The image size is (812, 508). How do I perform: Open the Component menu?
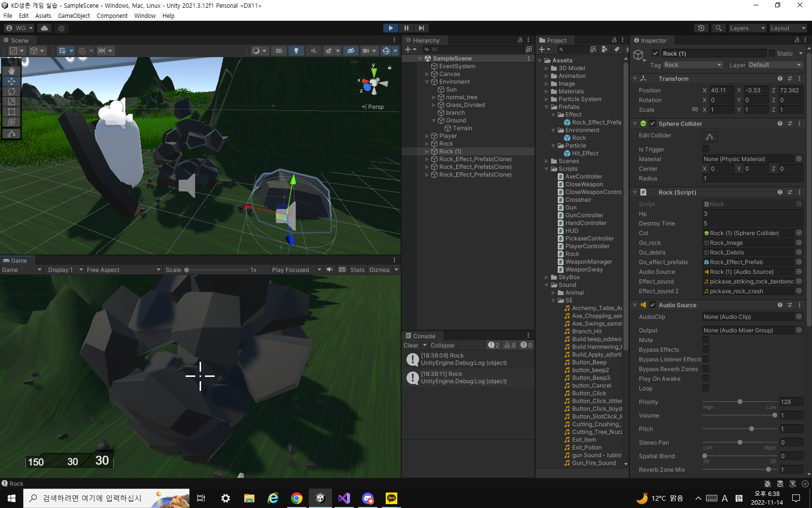[112, 15]
